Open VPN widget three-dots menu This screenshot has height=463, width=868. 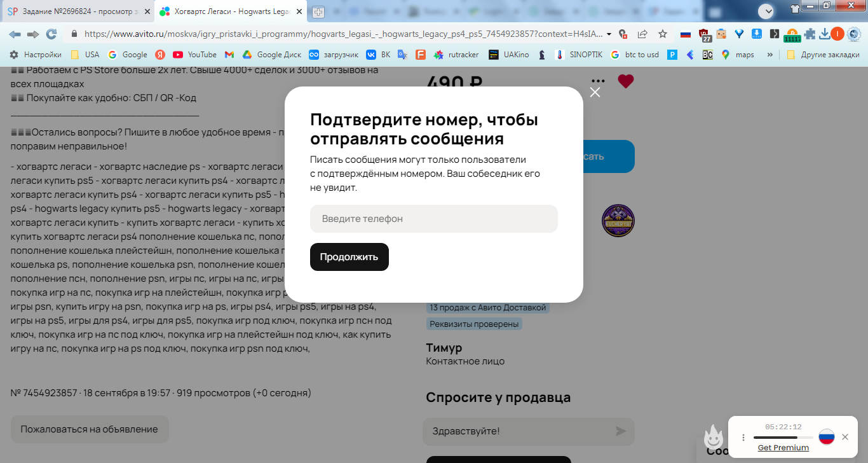(x=743, y=438)
